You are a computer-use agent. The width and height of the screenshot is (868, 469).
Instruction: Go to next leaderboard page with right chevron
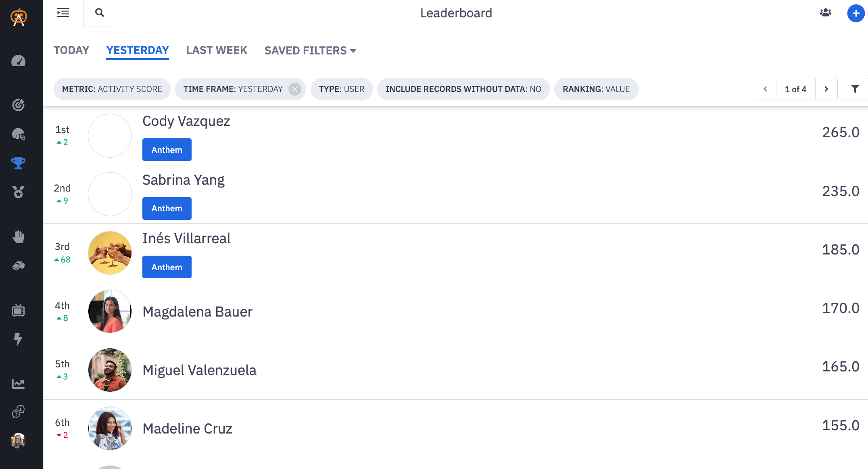826,89
